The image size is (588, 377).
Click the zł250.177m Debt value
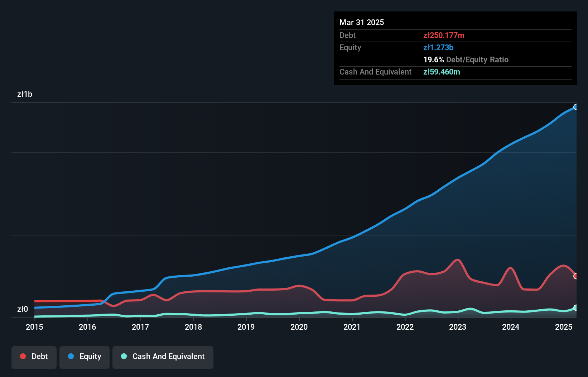coord(444,35)
